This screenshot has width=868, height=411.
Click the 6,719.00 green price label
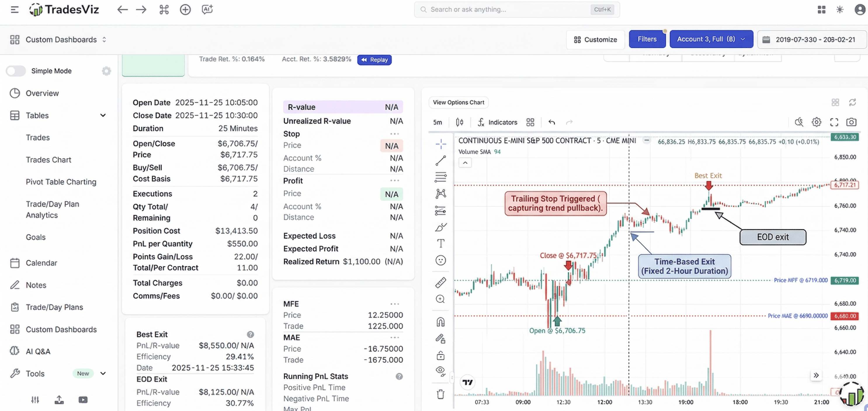coord(844,280)
